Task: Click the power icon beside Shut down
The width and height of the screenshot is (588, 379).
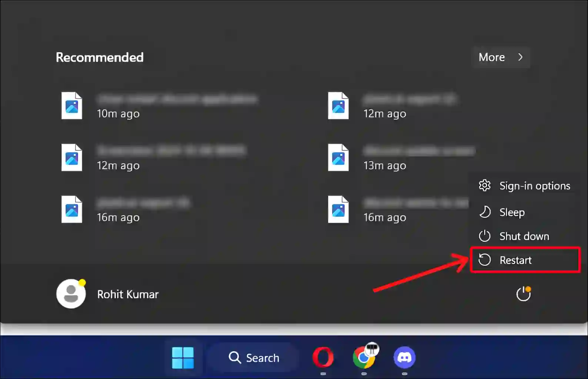Action: coord(485,236)
